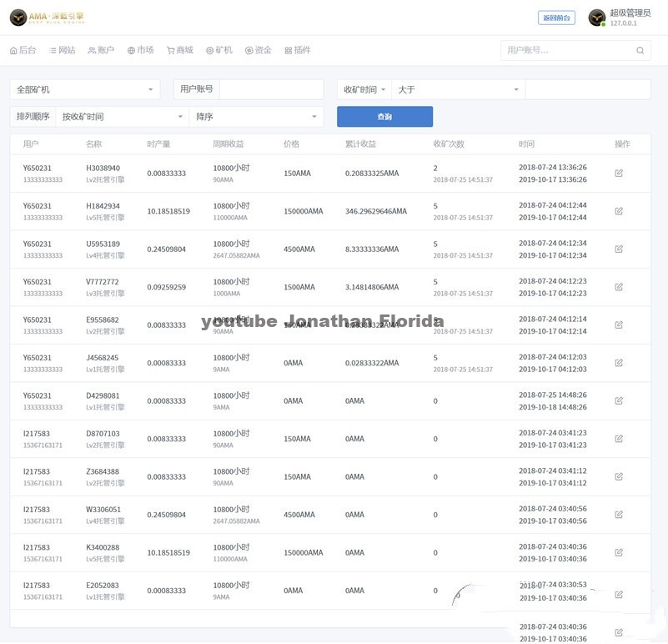Go to the 账户 menu
Image resolution: width=668 pixels, height=644 pixels.
(x=101, y=50)
